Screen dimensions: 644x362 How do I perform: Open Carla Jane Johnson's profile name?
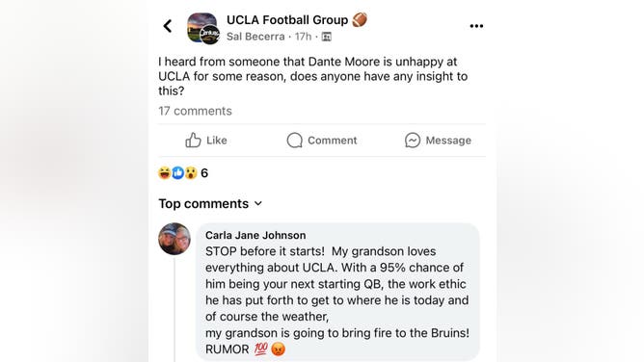tap(255, 235)
